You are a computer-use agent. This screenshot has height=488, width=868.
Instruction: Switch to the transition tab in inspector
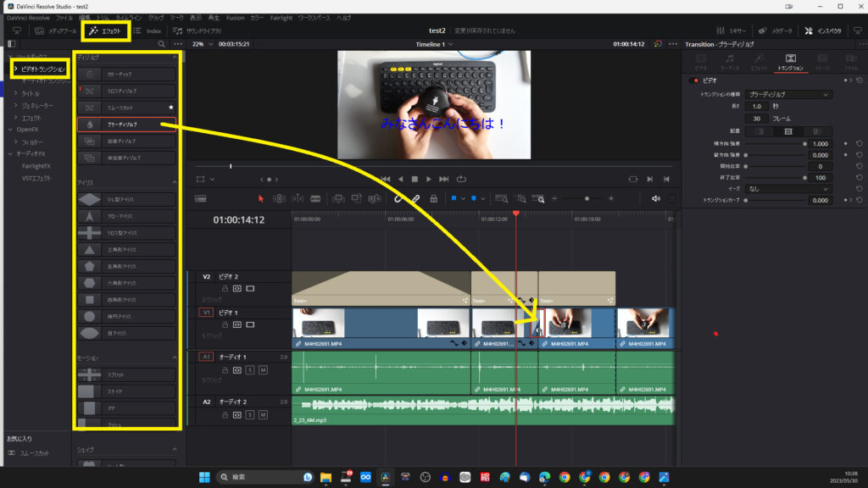(791, 62)
